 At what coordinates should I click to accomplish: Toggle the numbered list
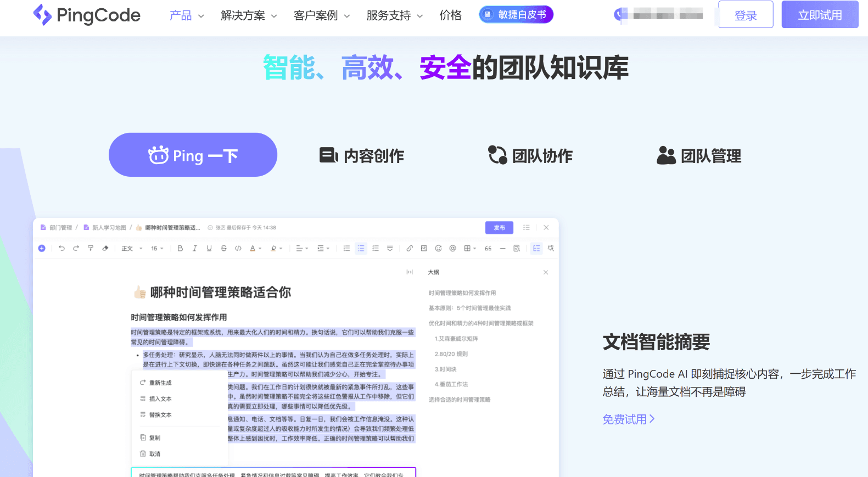pyautogui.click(x=346, y=249)
